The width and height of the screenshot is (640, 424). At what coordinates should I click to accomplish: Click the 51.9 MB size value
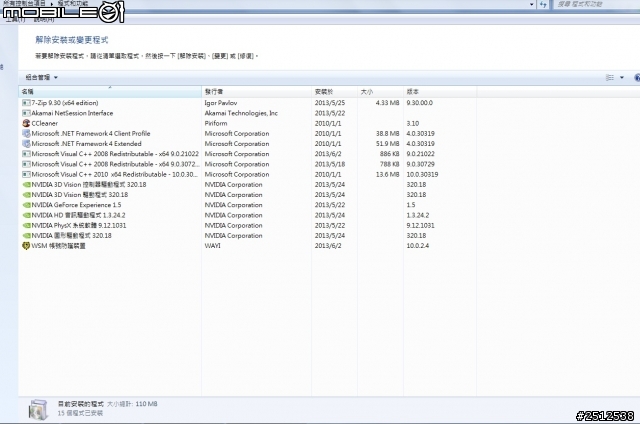coord(387,144)
